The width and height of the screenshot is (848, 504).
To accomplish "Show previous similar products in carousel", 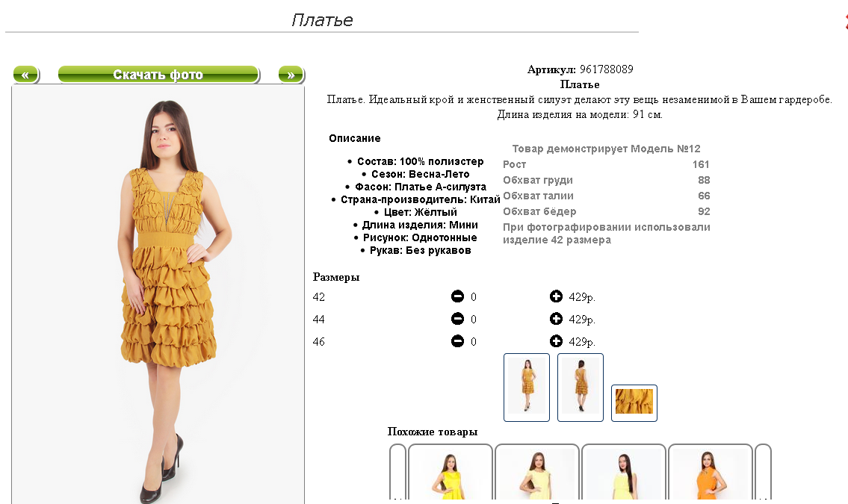I will tap(397, 472).
